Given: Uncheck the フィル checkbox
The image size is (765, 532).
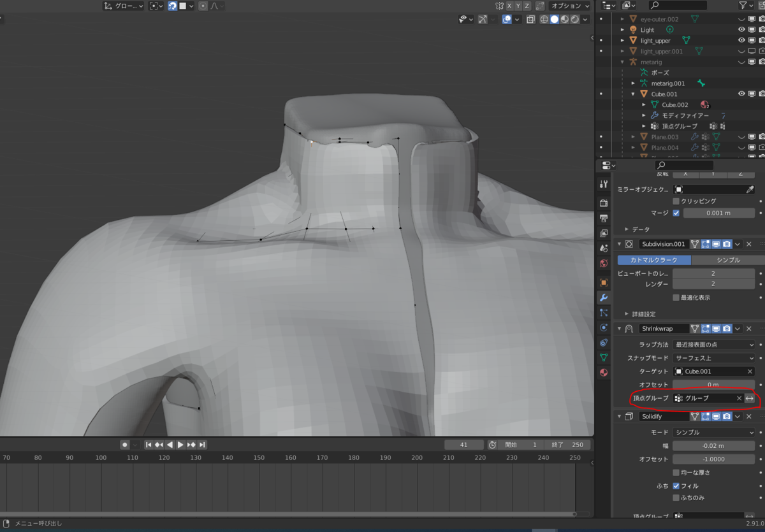Looking at the screenshot, I should point(676,486).
